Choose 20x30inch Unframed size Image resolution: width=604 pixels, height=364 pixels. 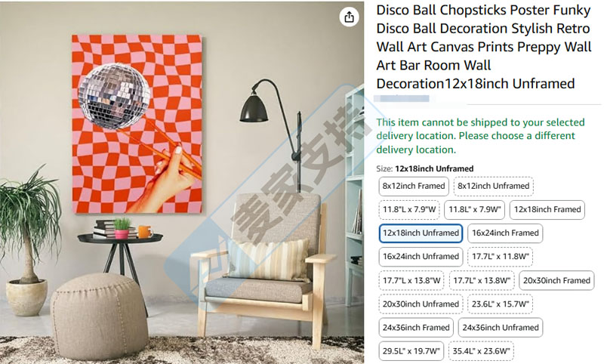(x=421, y=304)
